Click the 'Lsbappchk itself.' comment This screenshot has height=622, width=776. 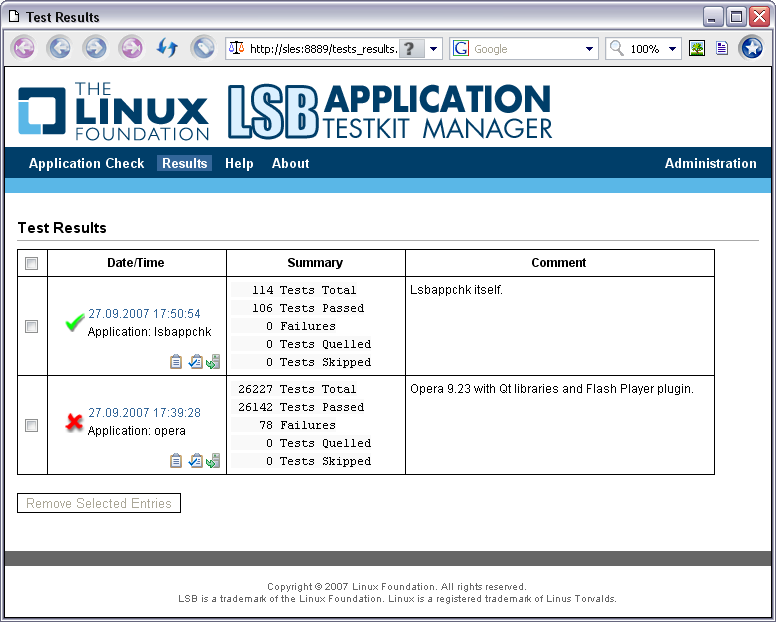[456, 289]
